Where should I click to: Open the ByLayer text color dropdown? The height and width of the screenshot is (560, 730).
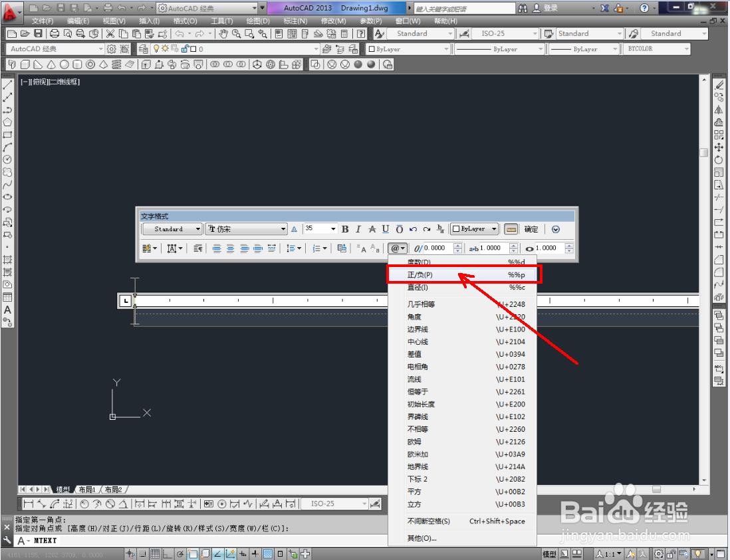pos(475,229)
